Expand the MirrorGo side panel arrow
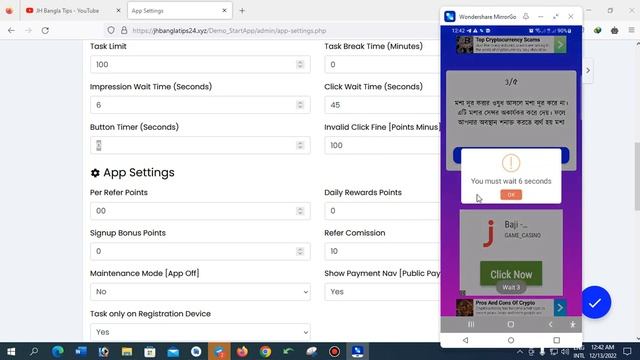 tap(588, 70)
